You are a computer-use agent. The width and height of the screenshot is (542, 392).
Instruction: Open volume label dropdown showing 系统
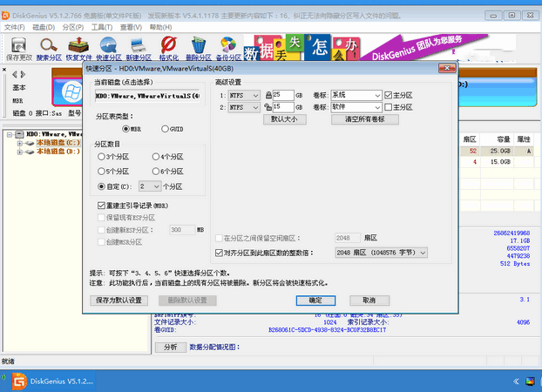point(356,96)
